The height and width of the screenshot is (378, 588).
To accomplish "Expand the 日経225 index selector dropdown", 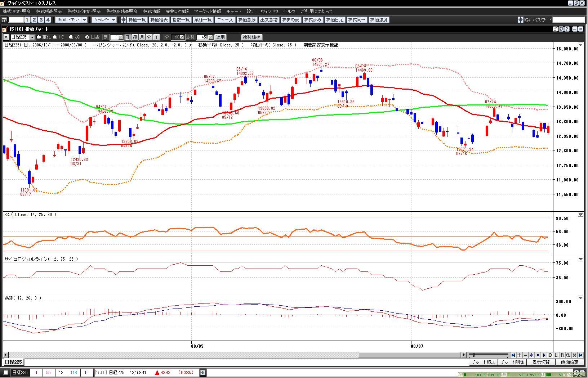I will click(32, 37).
